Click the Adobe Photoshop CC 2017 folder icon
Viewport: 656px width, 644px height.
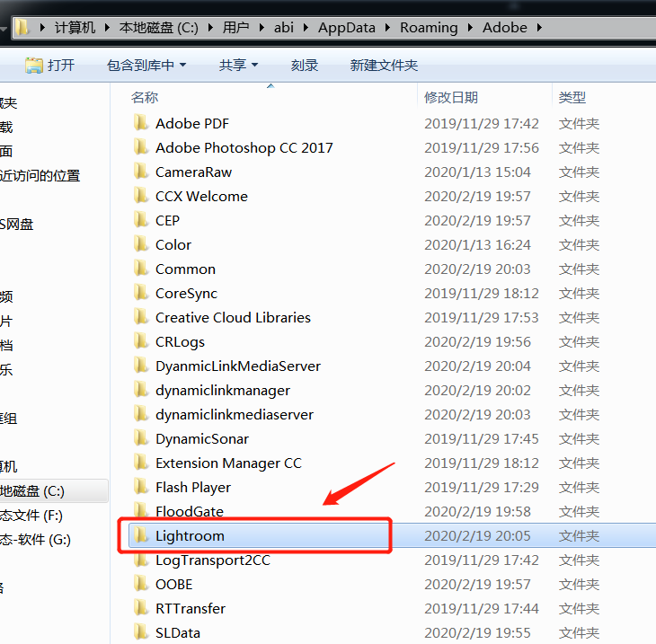(x=141, y=147)
